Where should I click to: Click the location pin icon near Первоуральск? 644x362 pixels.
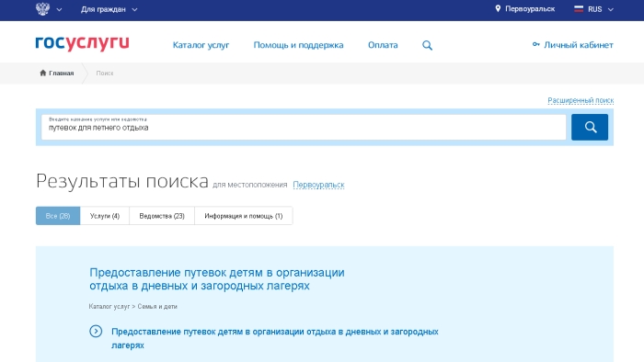click(x=498, y=8)
